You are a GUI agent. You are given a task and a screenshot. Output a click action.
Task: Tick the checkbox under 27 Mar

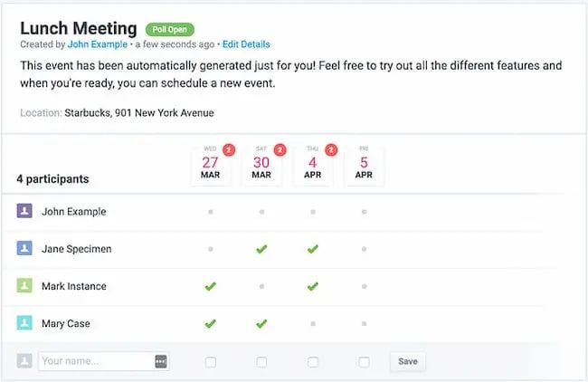pyautogui.click(x=211, y=362)
